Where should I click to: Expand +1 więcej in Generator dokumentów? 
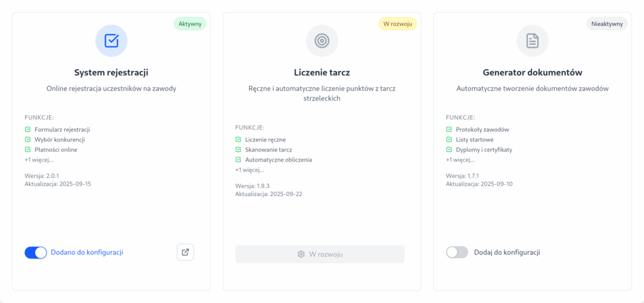click(x=460, y=160)
